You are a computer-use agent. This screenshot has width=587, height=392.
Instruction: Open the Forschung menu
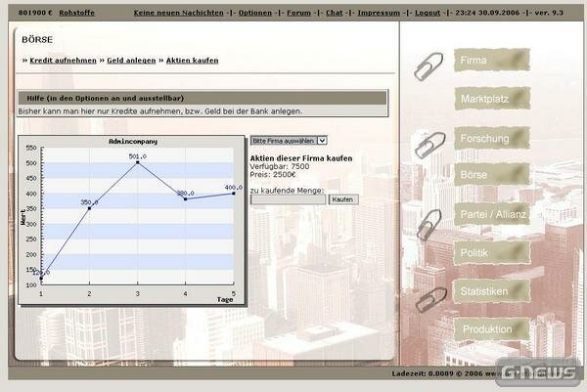[492, 139]
